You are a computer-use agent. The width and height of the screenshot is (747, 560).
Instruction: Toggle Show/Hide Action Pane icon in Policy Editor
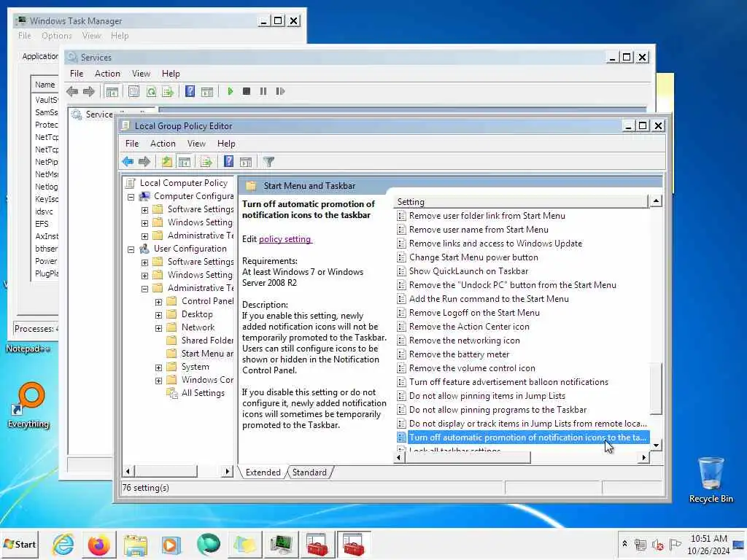pos(246,162)
